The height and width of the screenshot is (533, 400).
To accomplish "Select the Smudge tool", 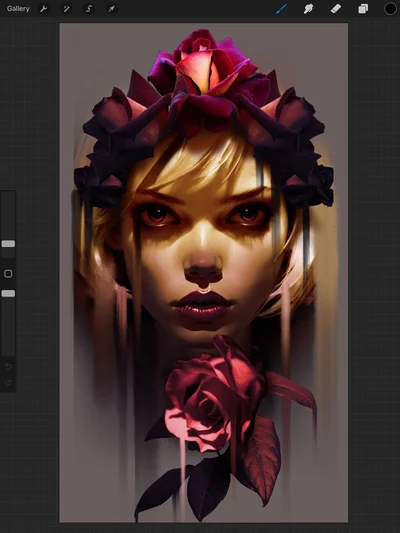I will (x=309, y=9).
